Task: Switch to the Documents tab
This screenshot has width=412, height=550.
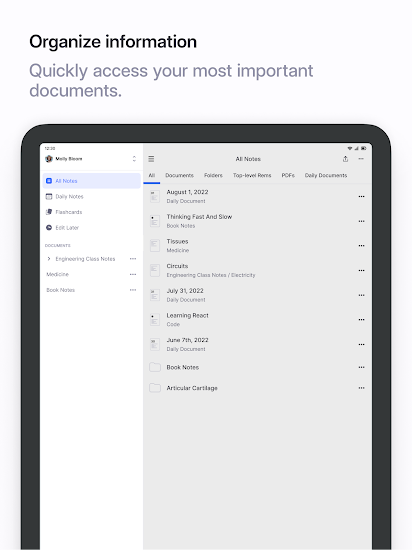Action: 179,175
